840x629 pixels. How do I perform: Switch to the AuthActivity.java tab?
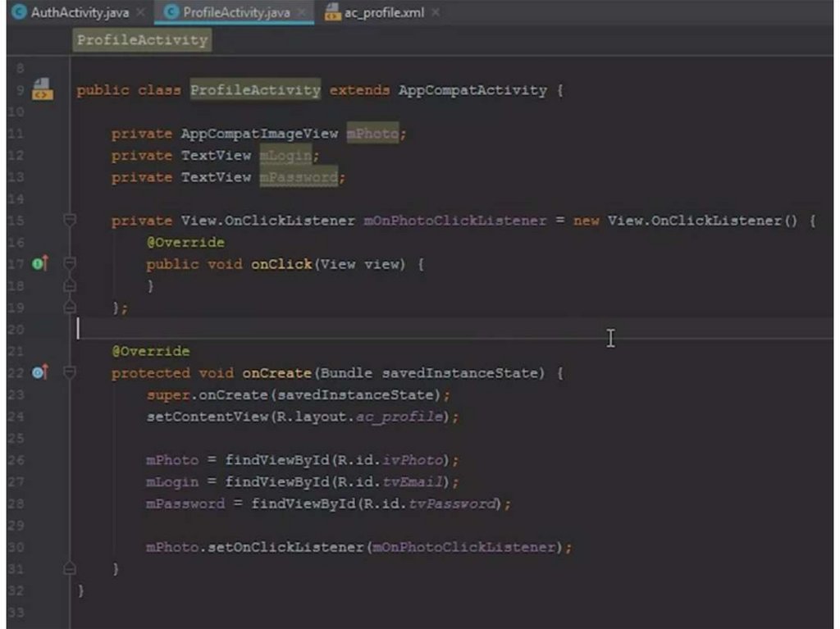(x=79, y=13)
